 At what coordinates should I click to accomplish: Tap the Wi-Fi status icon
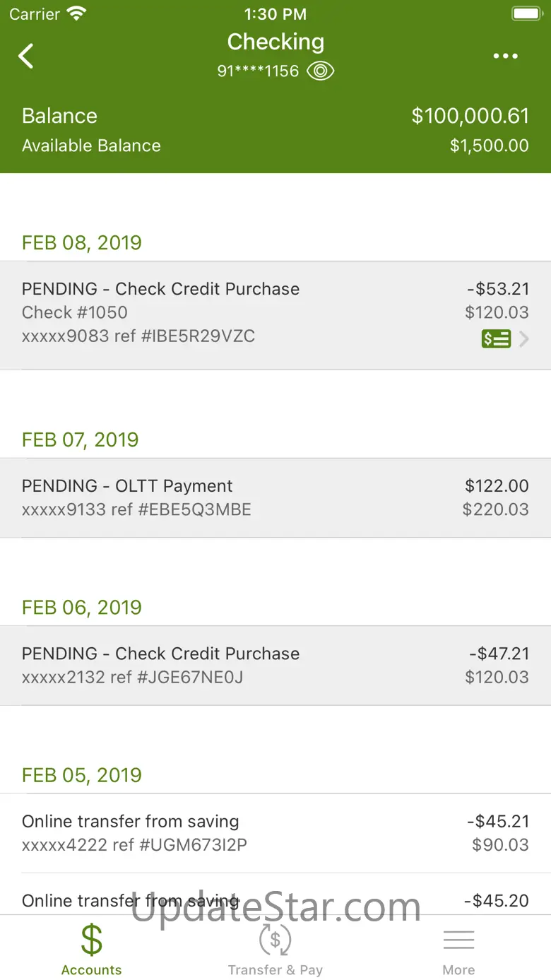[x=76, y=13]
